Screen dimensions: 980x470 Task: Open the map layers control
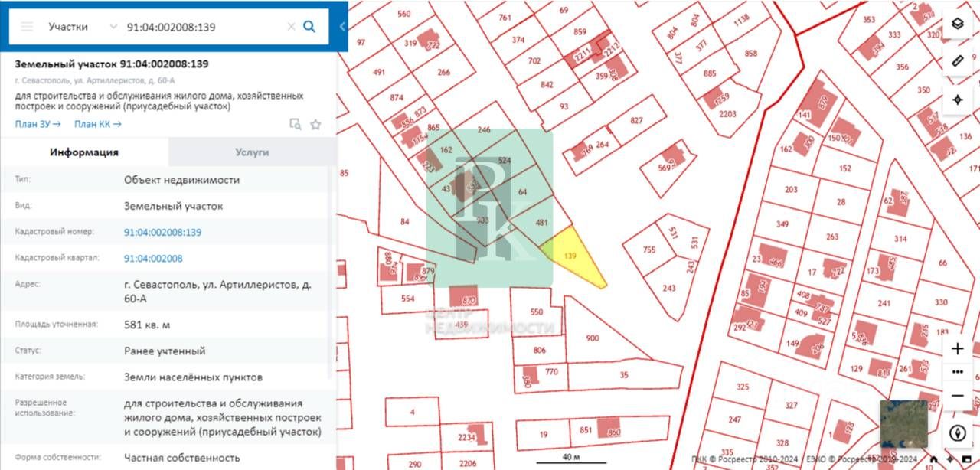(957, 24)
